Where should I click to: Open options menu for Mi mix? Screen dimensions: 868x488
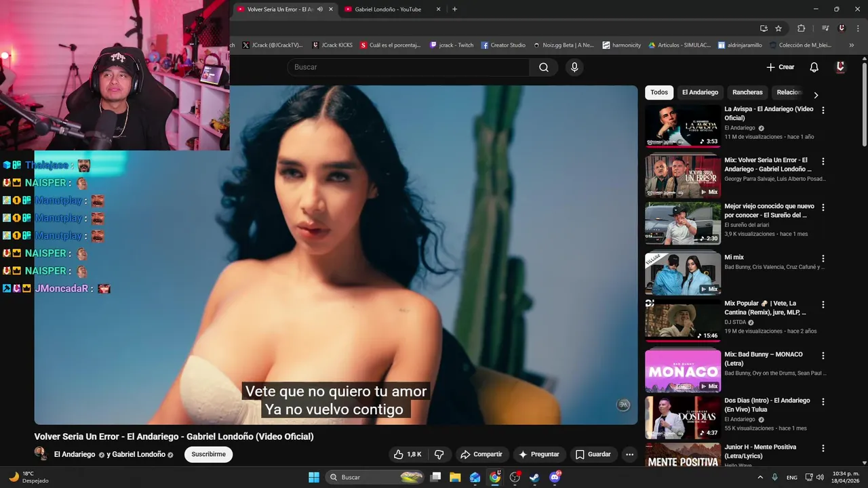tap(823, 258)
